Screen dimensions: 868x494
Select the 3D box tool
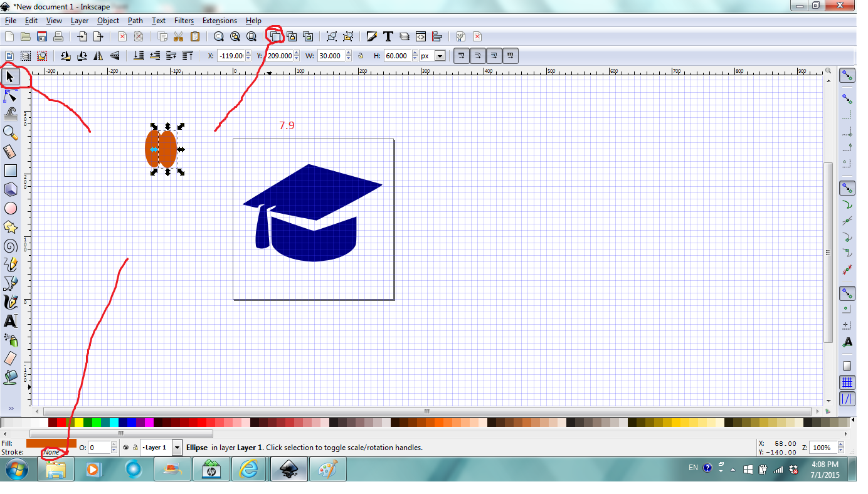(10, 189)
